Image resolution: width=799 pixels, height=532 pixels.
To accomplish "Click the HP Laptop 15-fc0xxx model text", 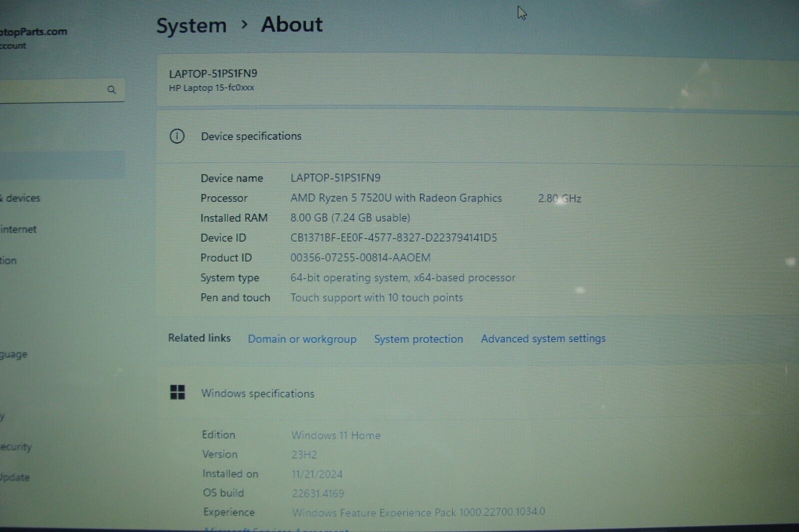I will (x=212, y=88).
